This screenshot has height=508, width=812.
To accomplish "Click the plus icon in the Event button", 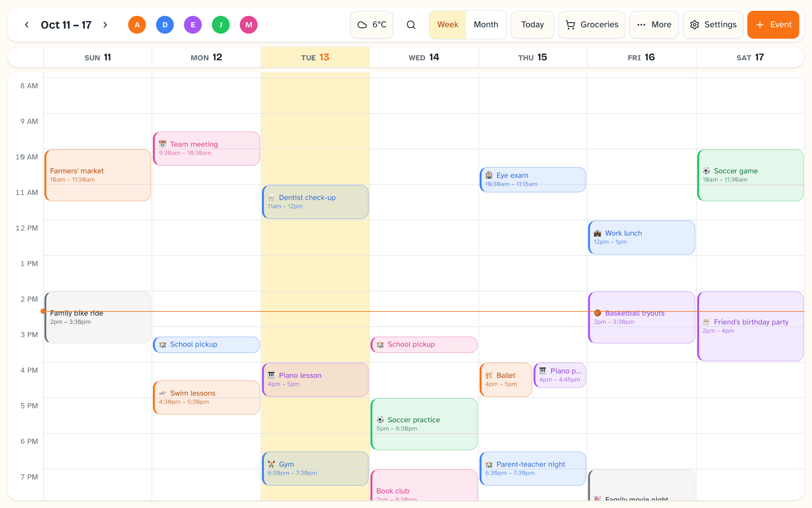I will click(760, 24).
